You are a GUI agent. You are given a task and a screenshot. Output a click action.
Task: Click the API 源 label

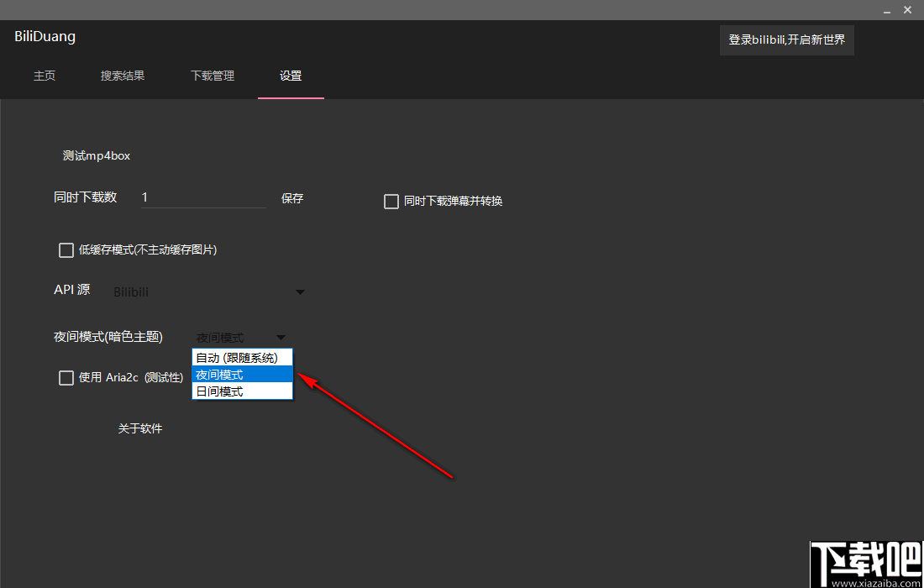click(x=72, y=289)
